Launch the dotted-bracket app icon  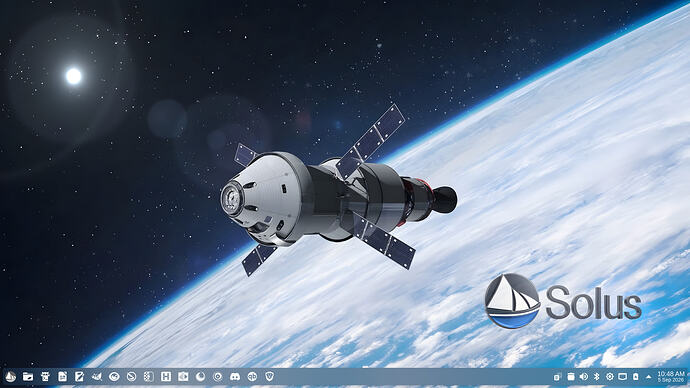click(x=149, y=377)
